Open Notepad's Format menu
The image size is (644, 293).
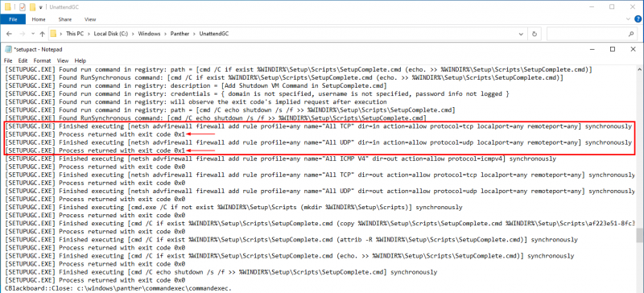[42, 60]
